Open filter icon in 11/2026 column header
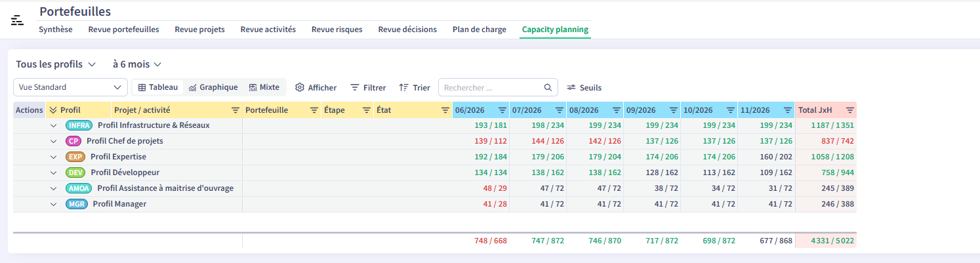 click(788, 110)
